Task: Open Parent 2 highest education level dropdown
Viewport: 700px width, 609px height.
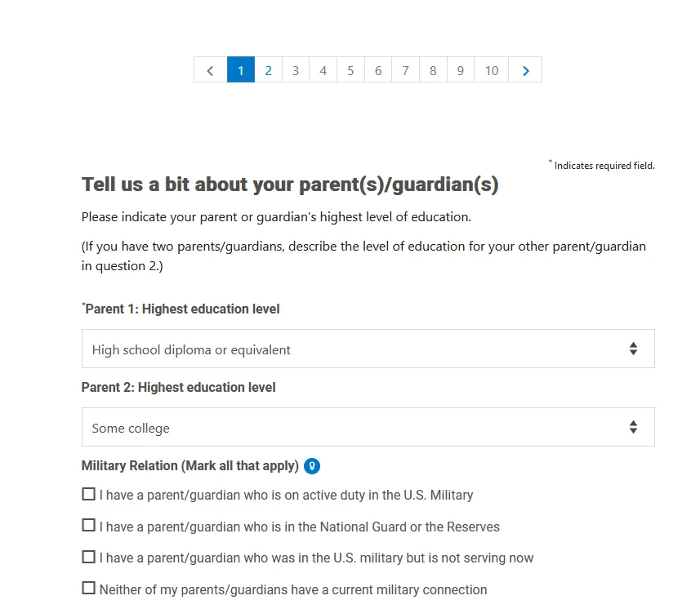Action: (x=368, y=427)
